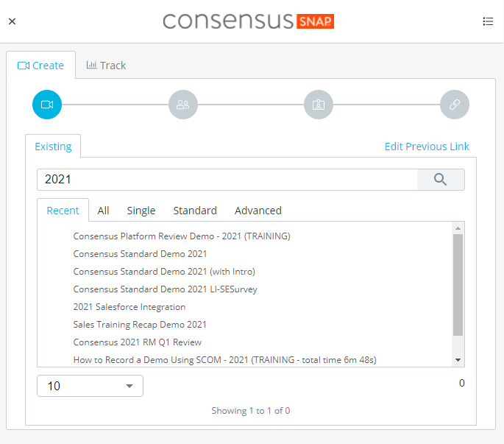This screenshot has height=444, width=504.
Task: Pick How to Record a Demo Using SCOM
Action: (224, 360)
